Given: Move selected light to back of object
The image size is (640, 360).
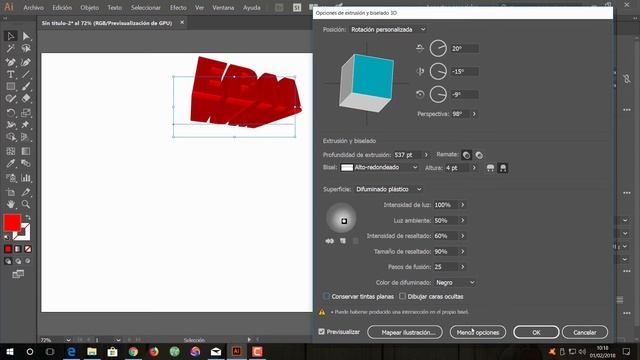Looking at the screenshot, I should (329, 241).
